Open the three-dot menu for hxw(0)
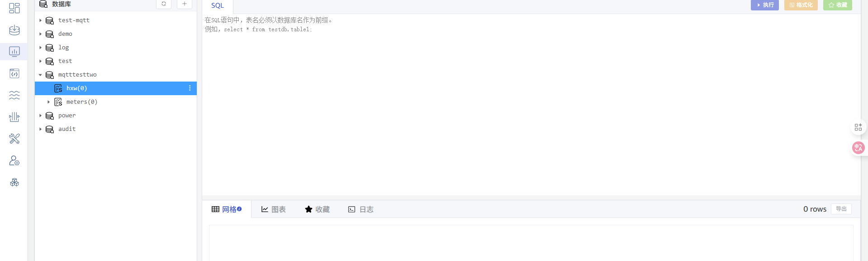868x261 pixels. point(190,88)
